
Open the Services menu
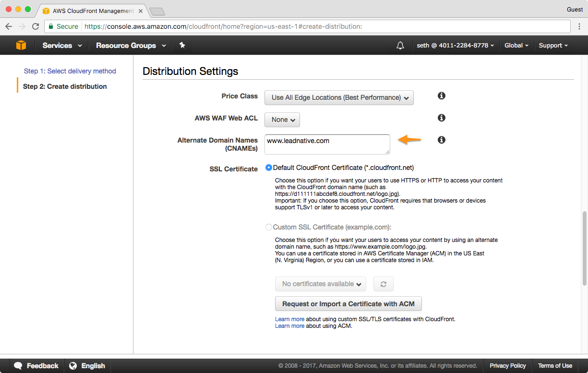click(x=62, y=46)
